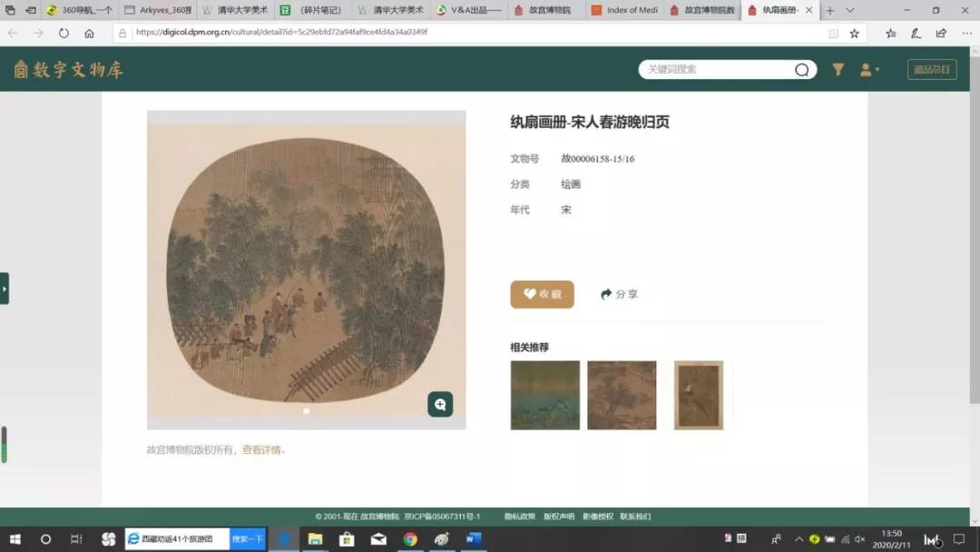Expand the user account dropdown

869,70
